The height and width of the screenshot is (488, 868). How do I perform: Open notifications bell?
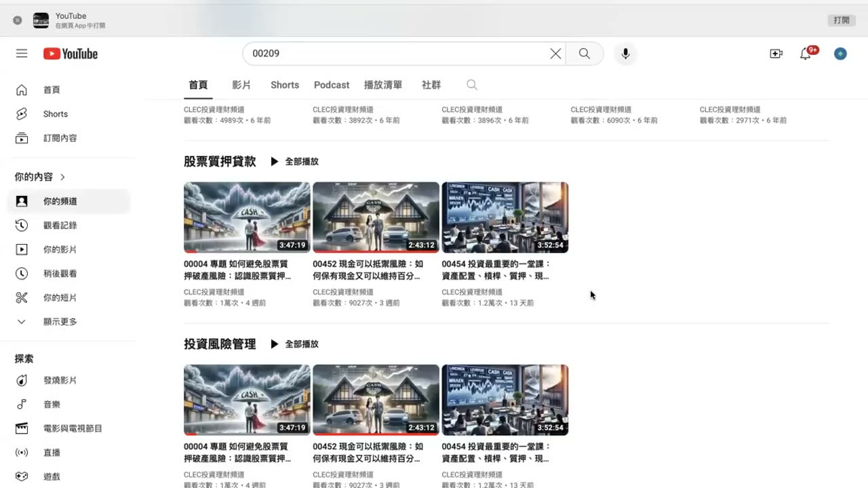(806, 54)
